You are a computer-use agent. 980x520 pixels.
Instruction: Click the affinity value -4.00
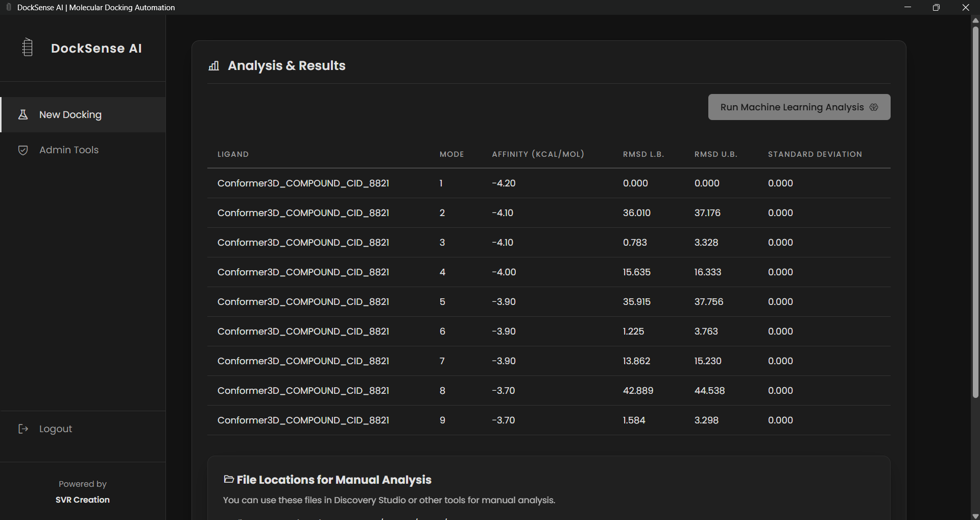tap(504, 272)
